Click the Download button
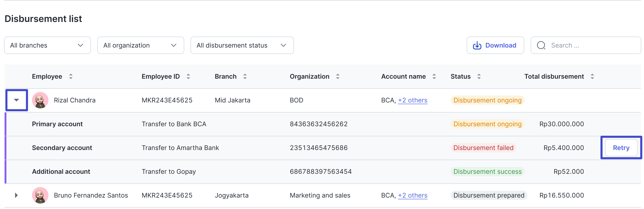 (x=495, y=46)
